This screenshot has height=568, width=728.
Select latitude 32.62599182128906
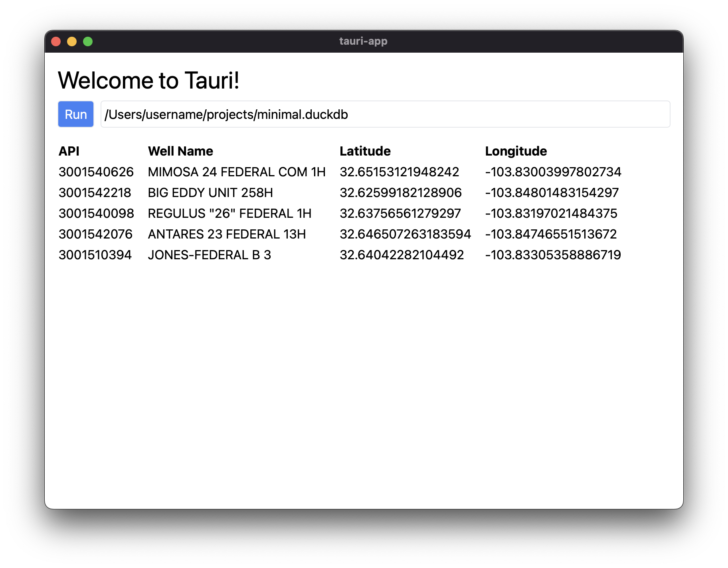point(400,193)
